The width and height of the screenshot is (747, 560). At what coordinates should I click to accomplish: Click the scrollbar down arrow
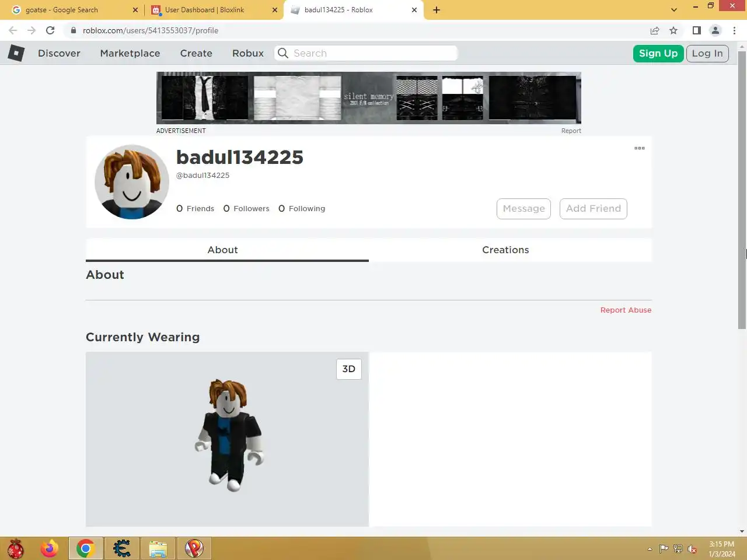[x=742, y=531]
